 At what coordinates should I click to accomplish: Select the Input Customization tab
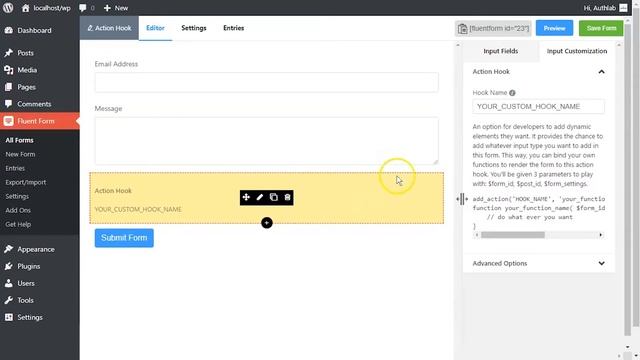coord(577,51)
